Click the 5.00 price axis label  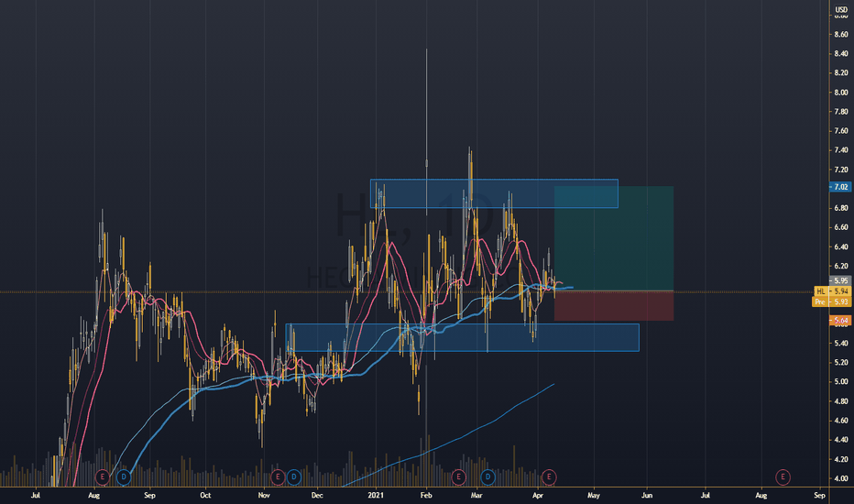841,381
